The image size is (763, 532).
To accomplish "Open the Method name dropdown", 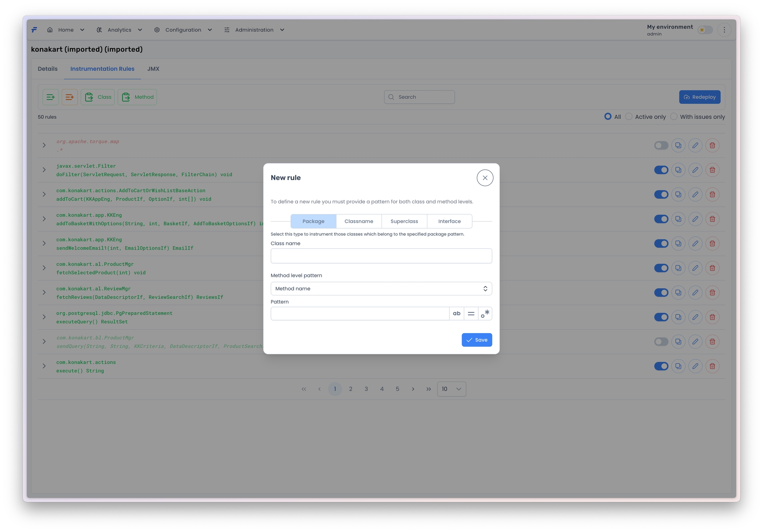I will (381, 288).
